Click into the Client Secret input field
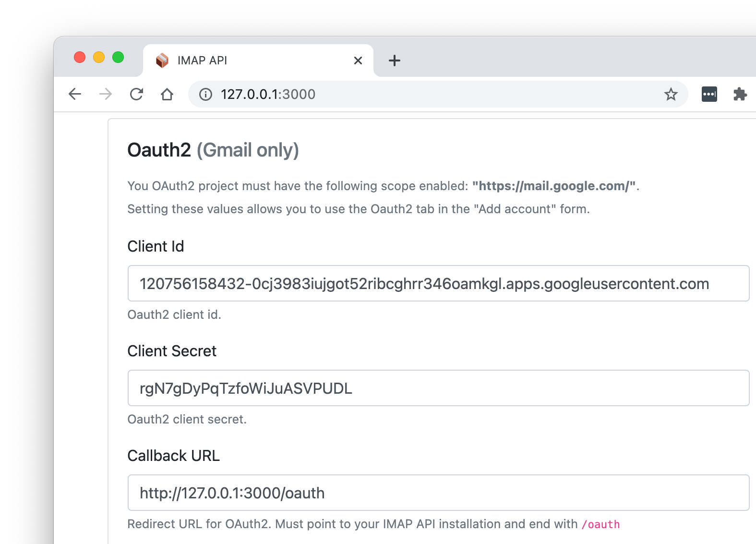The width and height of the screenshot is (756, 544). pyautogui.click(x=438, y=388)
